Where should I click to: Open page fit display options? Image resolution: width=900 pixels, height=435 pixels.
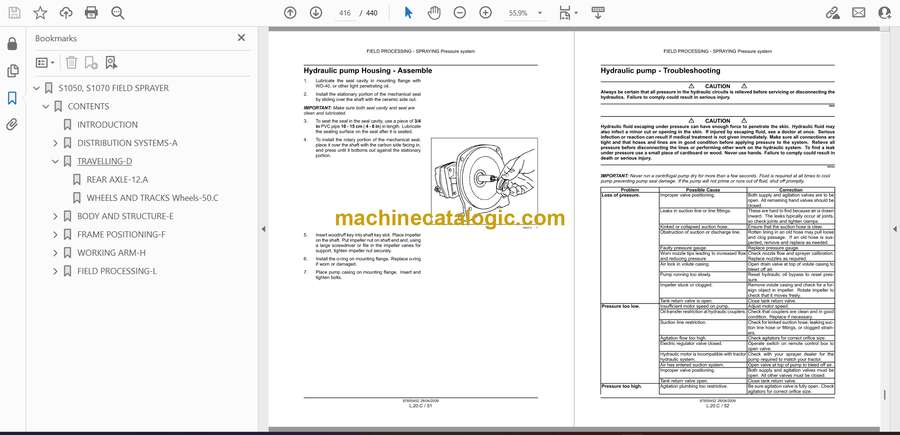tap(568, 13)
